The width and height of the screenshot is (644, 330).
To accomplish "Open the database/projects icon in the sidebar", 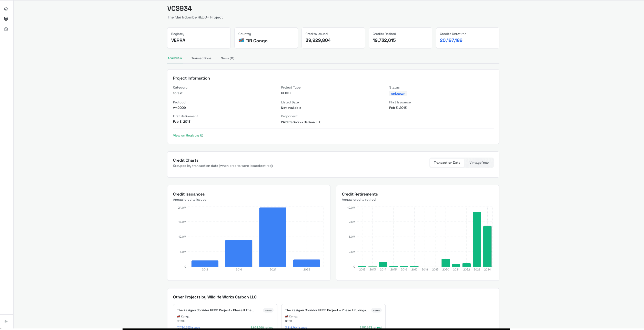I will point(6,18).
